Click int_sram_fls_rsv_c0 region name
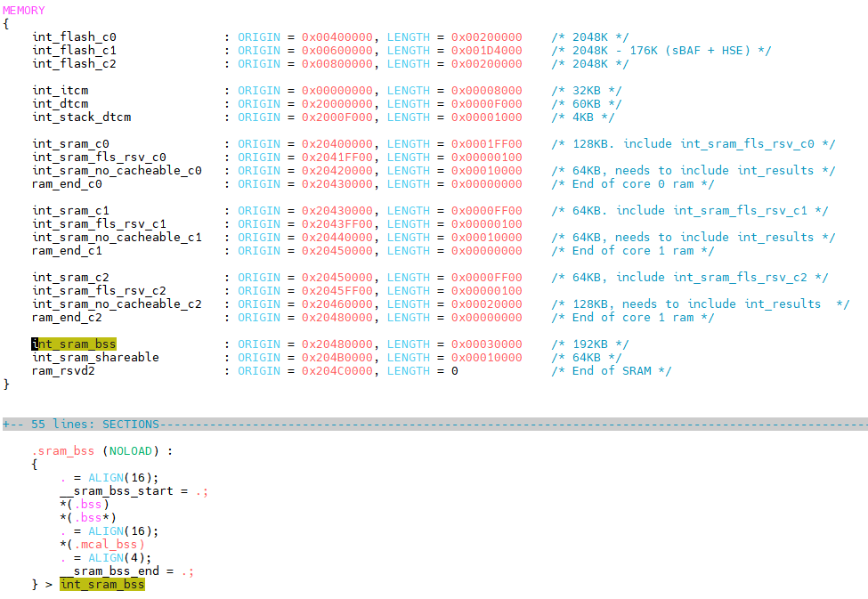The height and width of the screenshot is (599, 868). tap(99, 158)
